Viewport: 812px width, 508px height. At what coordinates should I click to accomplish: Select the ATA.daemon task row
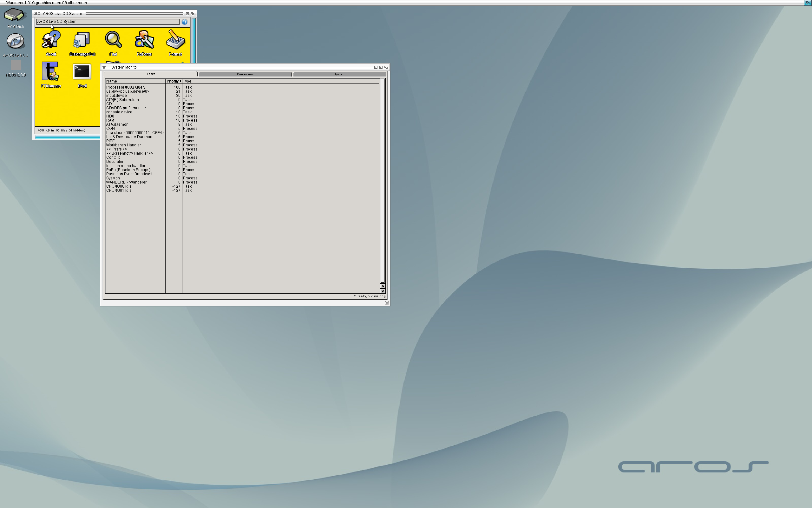pyautogui.click(x=242, y=125)
